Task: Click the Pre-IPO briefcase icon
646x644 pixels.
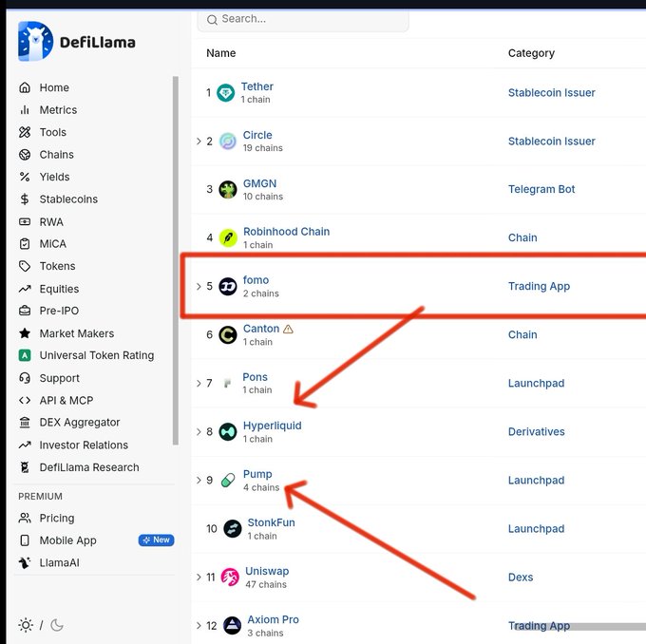Action: [x=25, y=311]
